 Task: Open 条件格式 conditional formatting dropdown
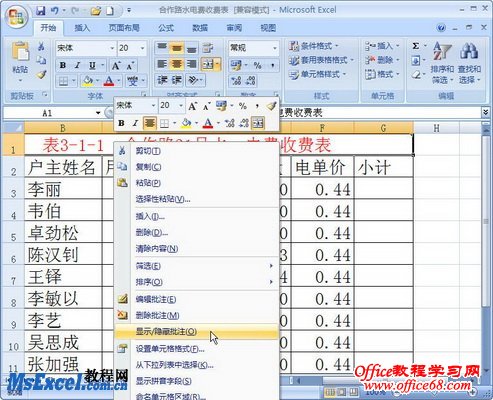coord(314,46)
